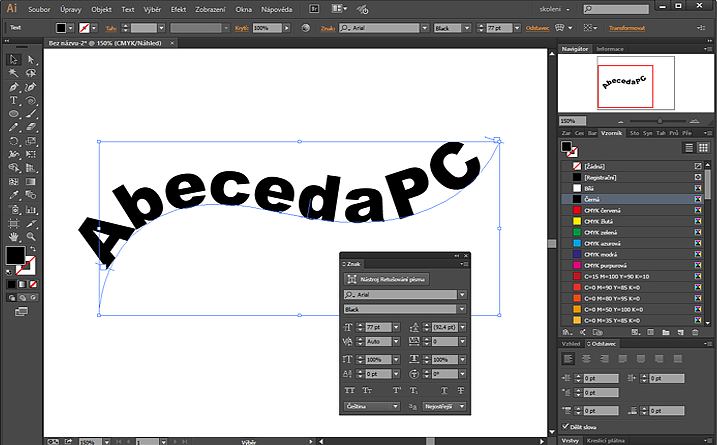
Task: Click the search field at top right
Action: tap(616, 9)
